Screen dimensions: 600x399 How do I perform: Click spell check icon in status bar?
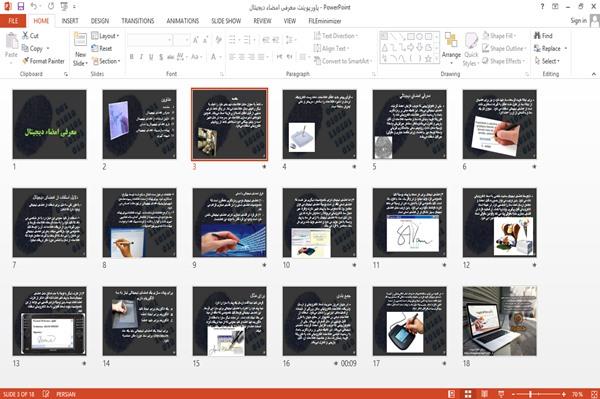(46, 394)
